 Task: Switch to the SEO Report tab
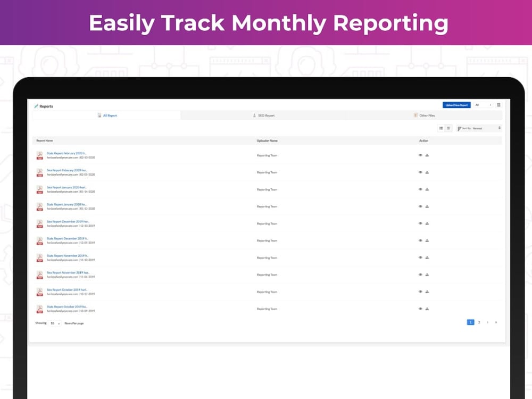click(x=264, y=115)
